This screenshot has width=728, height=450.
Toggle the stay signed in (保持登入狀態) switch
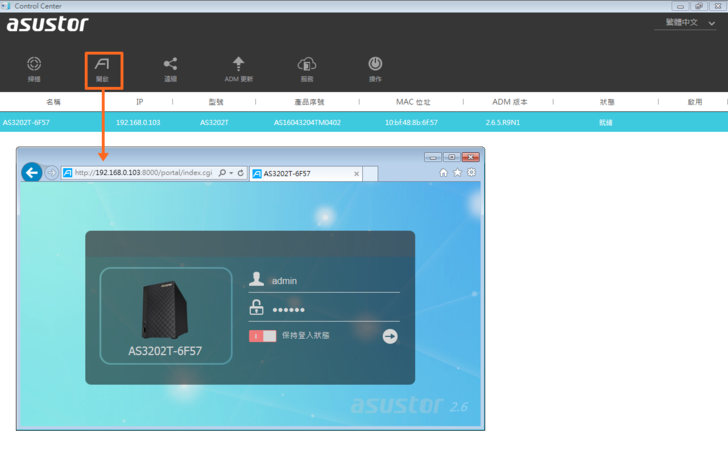pos(263,336)
